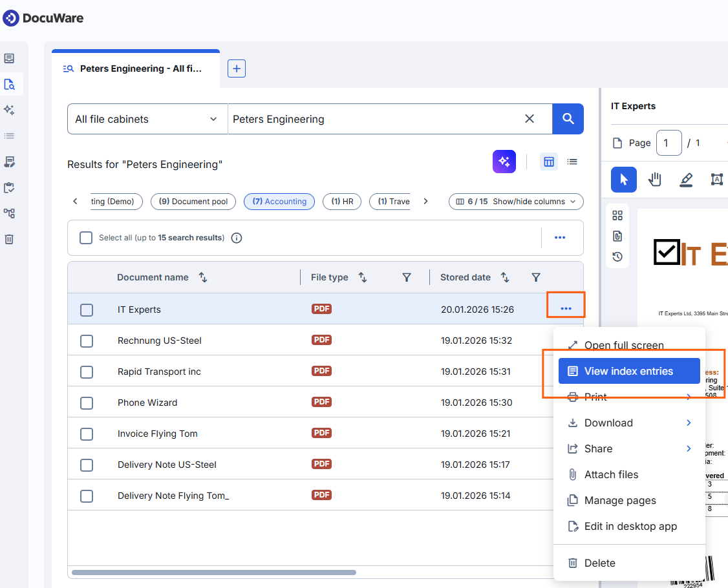Check the Select all checkbox
The width and height of the screenshot is (728, 588).
tap(86, 238)
